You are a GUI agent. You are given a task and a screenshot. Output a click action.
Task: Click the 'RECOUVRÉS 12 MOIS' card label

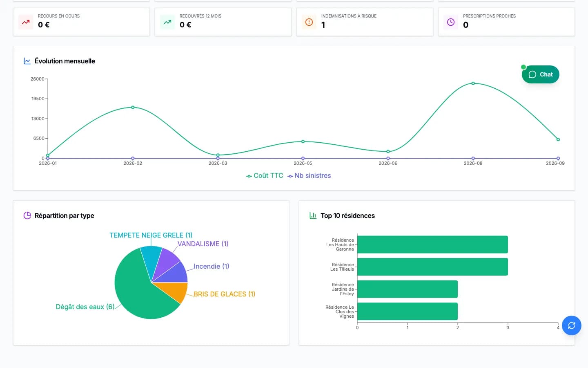point(200,16)
